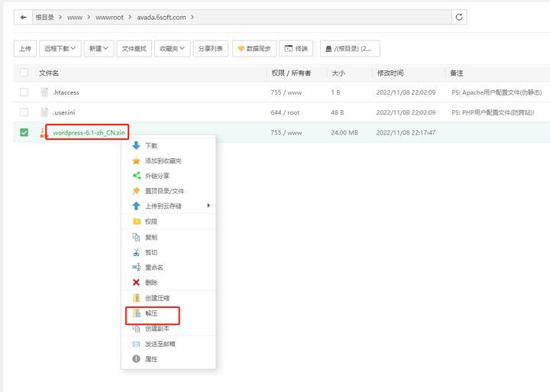Viewport: 550px width, 392px height.
Task: Click the scissors icon for 剪切
Action: tap(136, 252)
